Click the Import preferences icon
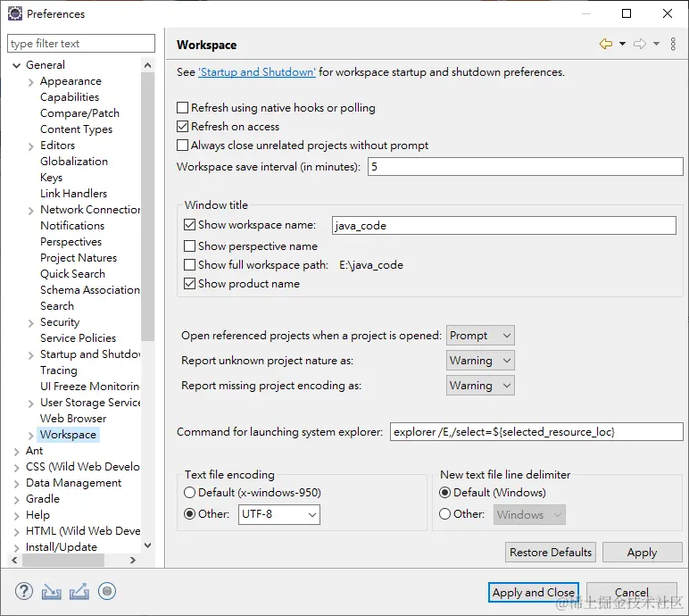The width and height of the screenshot is (689, 616). (x=52, y=592)
